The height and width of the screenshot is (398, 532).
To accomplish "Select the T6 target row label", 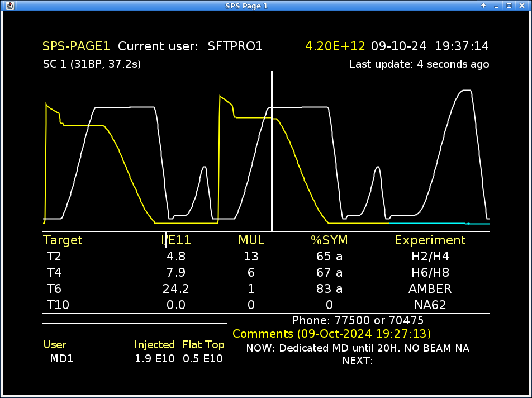I will tap(54, 289).
